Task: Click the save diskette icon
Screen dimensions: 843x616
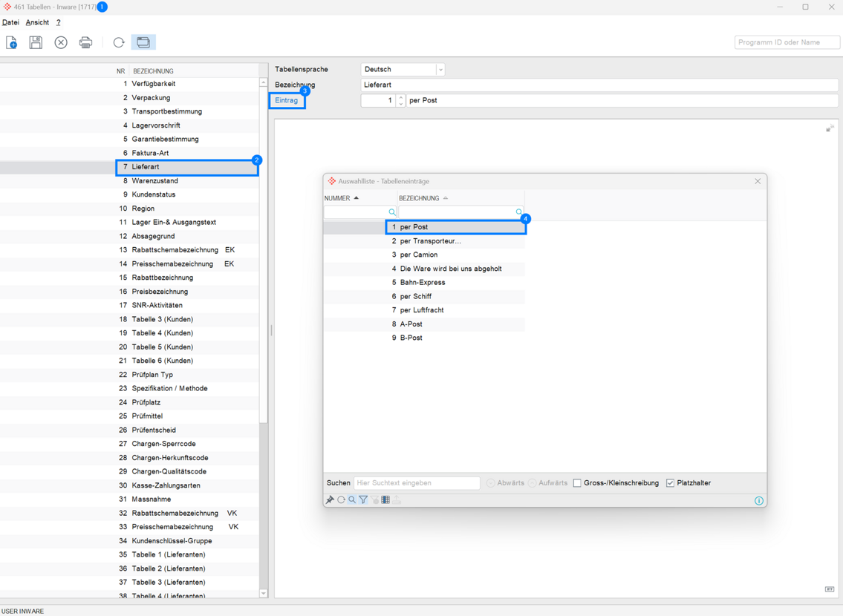Action: point(36,42)
